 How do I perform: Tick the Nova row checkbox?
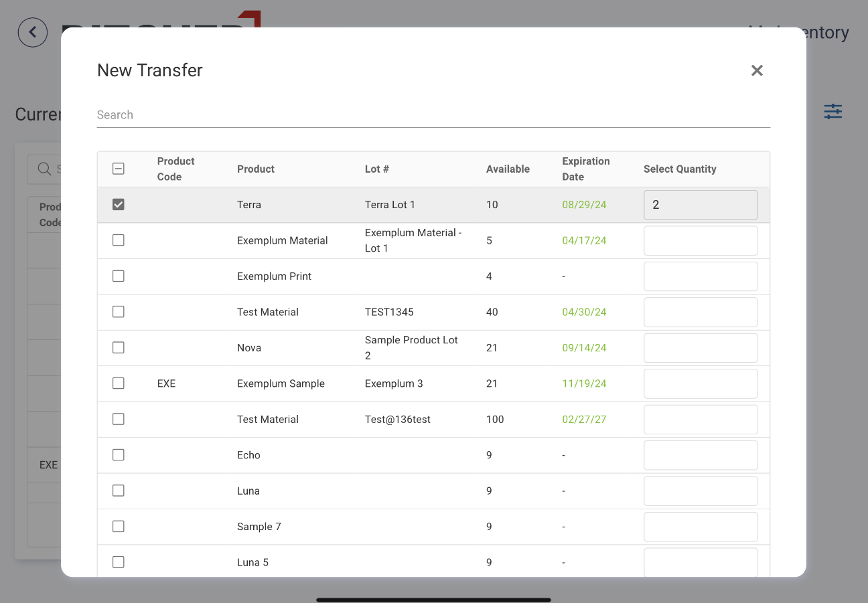(x=119, y=347)
